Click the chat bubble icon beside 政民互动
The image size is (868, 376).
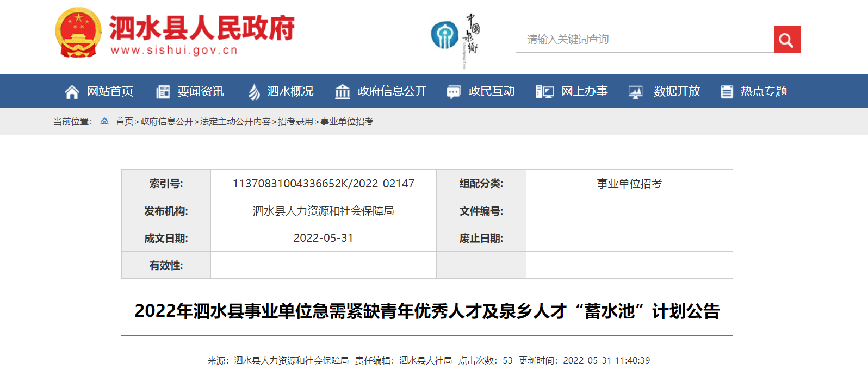click(x=454, y=92)
